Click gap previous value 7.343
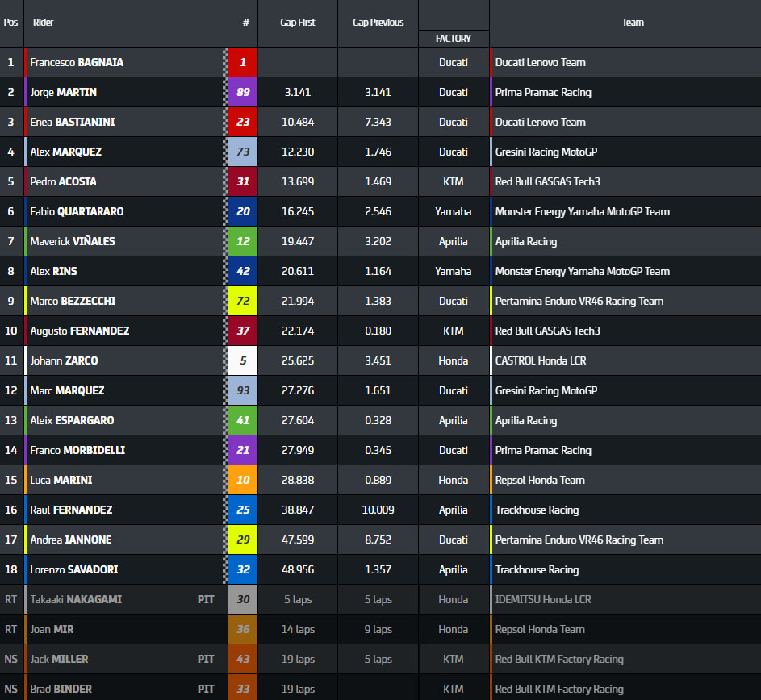Image resolution: width=761 pixels, height=700 pixels. click(x=378, y=123)
